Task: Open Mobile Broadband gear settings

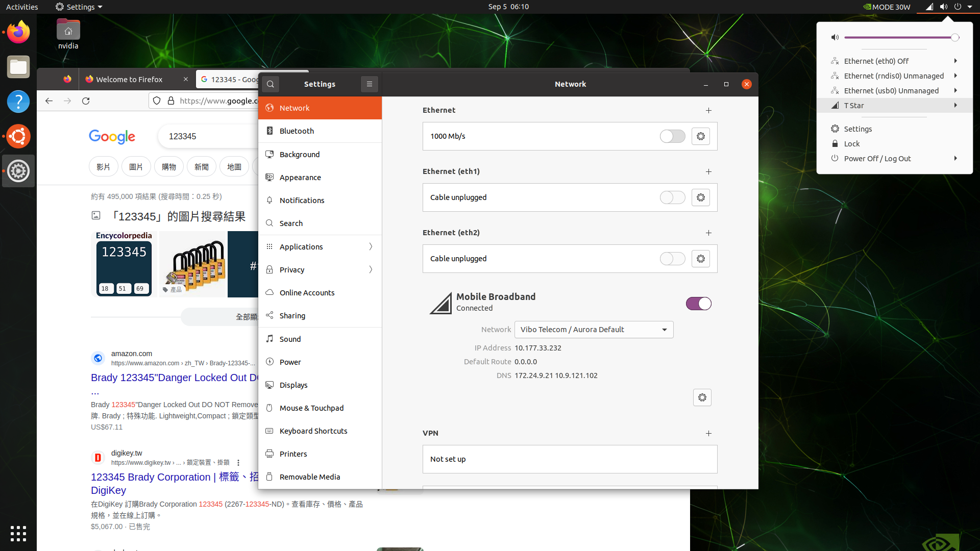Action: click(702, 397)
